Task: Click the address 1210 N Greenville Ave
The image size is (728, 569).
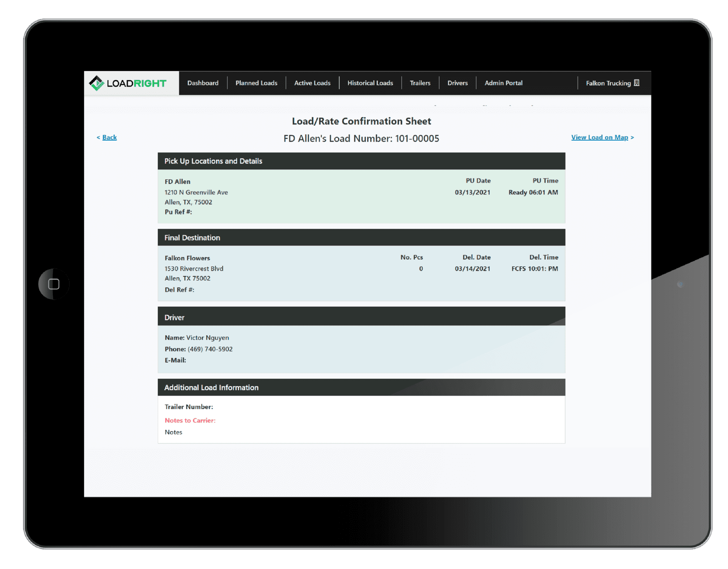Action: (196, 193)
